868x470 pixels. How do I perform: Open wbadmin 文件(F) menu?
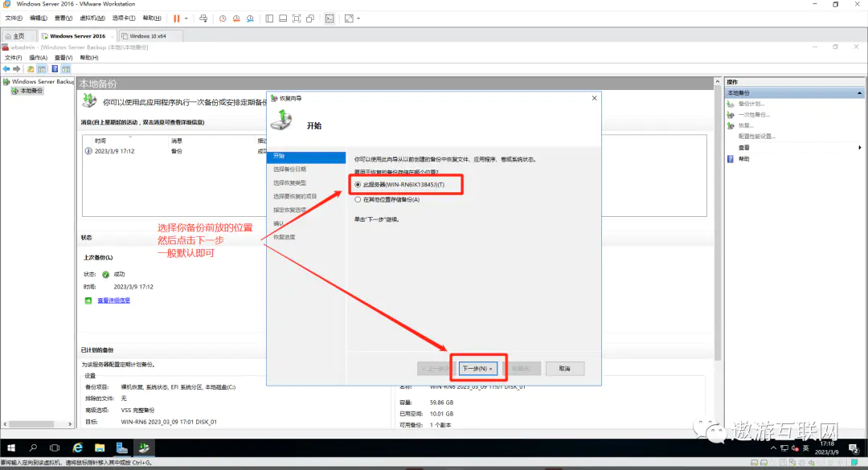[x=14, y=58]
